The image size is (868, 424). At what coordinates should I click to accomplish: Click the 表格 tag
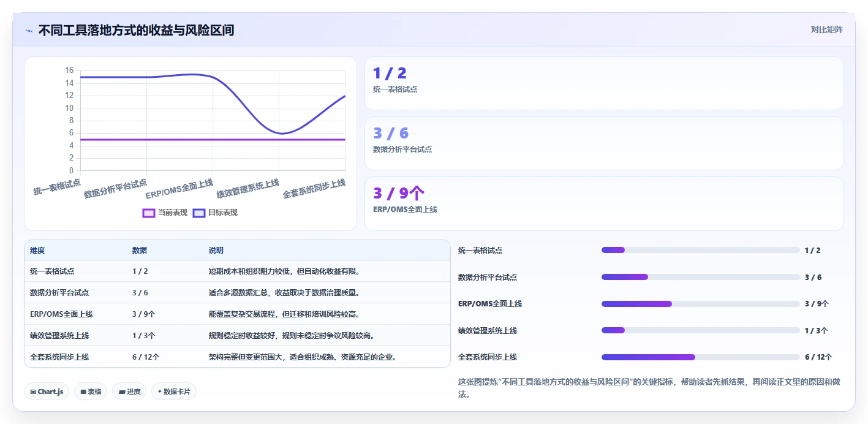(x=91, y=392)
